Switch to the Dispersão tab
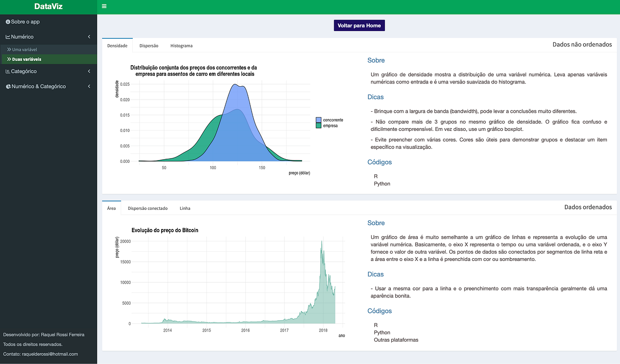The width and height of the screenshot is (620, 364). point(148,46)
